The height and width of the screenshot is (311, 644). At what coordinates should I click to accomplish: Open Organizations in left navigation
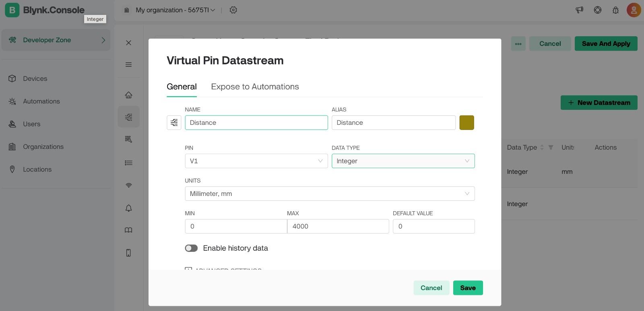43,147
